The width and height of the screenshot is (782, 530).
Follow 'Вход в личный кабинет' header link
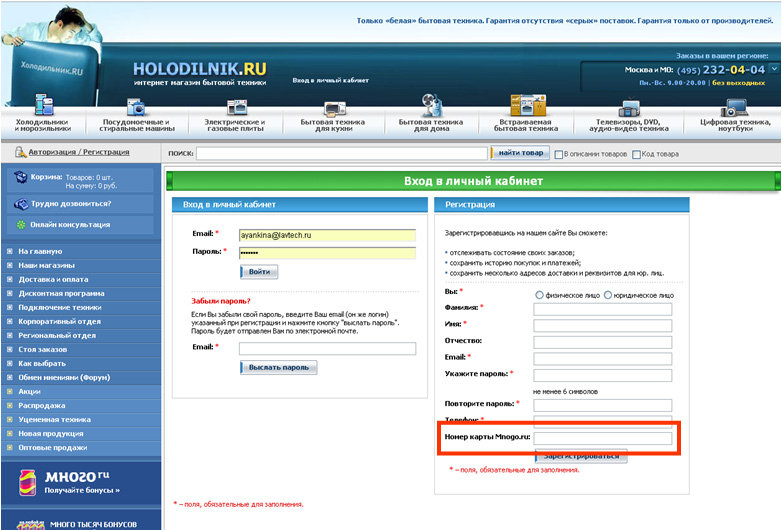(x=330, y=80)
